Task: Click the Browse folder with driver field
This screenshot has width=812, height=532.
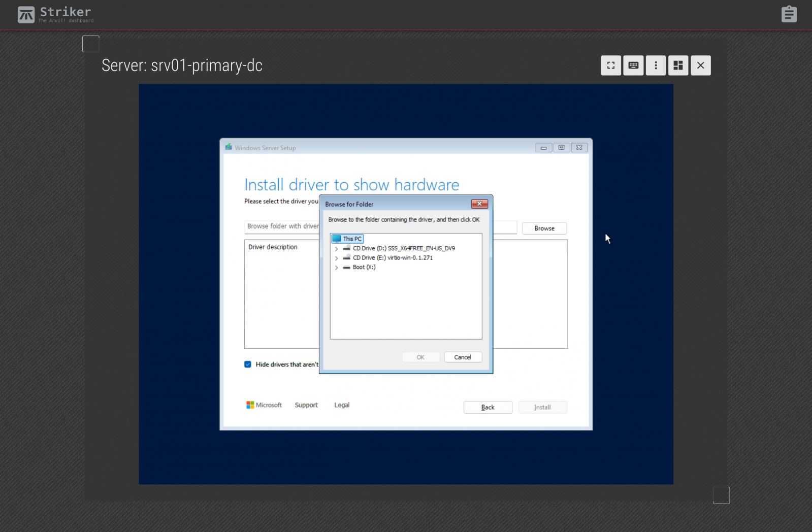Action: pos(282,226)
